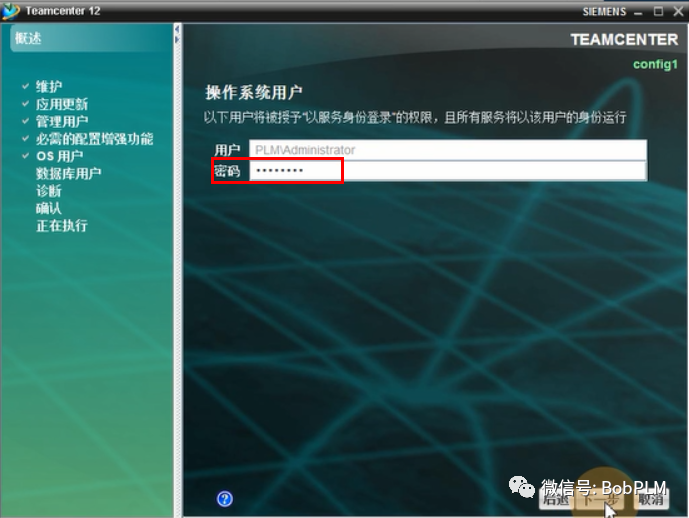The height and width of the screenshot is (518, 689).
Task: Click the 后退 button
Action: tap(556, 500)
